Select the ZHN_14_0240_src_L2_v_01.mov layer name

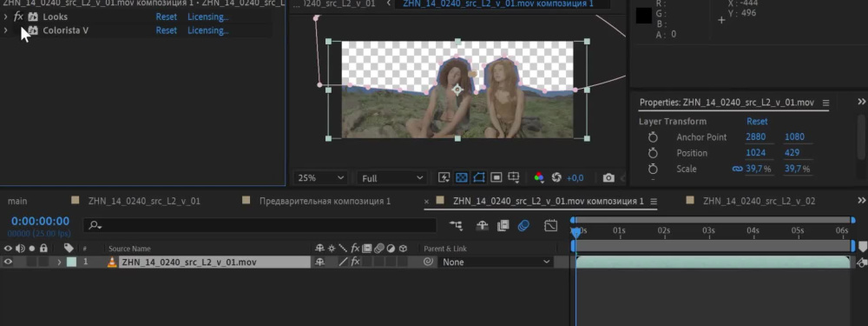click(x=188, y=263)
